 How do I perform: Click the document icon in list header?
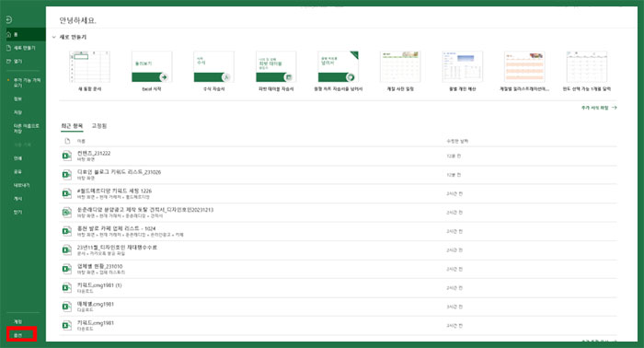pyautogui.click(x=67, y=141)
